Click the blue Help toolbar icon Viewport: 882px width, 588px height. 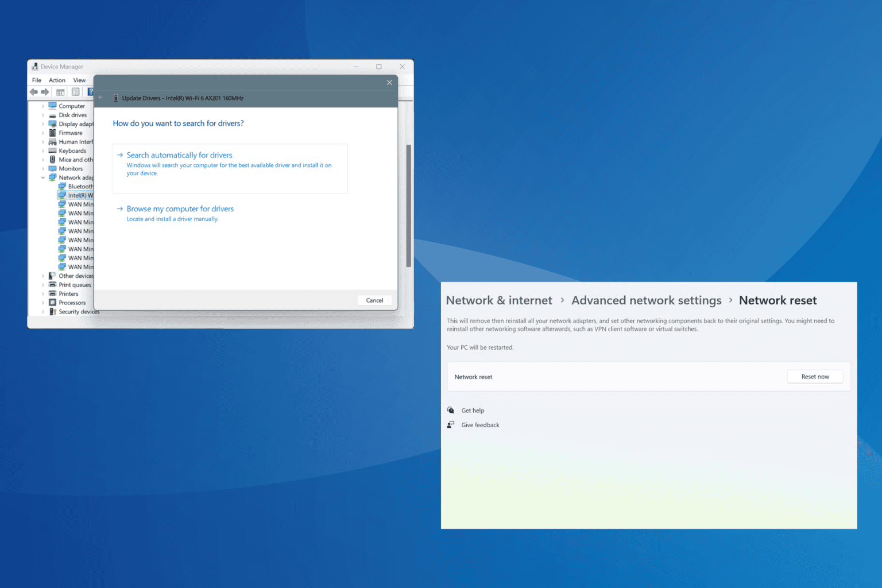pyautogui.click(x=90, y=92)
